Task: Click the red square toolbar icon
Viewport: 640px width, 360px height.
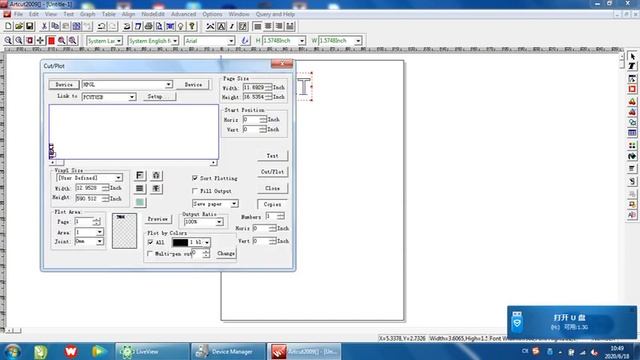Action: (51, 40)
